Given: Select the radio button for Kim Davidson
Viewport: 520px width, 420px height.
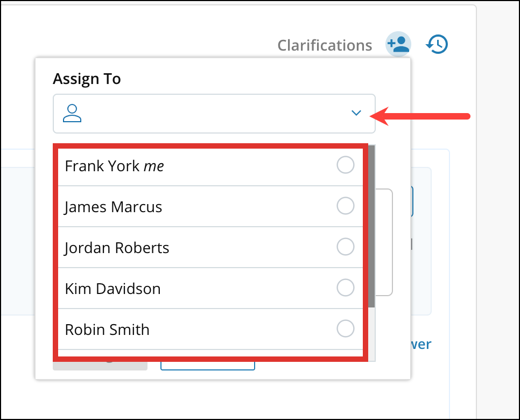Looking at the screenshot, I should pyautogui.click(x=345, y=288).
